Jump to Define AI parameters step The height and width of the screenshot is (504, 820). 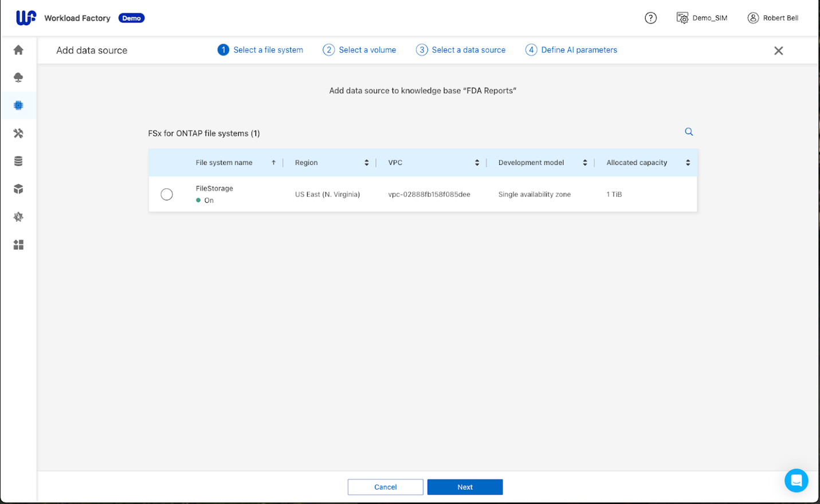pyautogui.click(x=571, y=50)
